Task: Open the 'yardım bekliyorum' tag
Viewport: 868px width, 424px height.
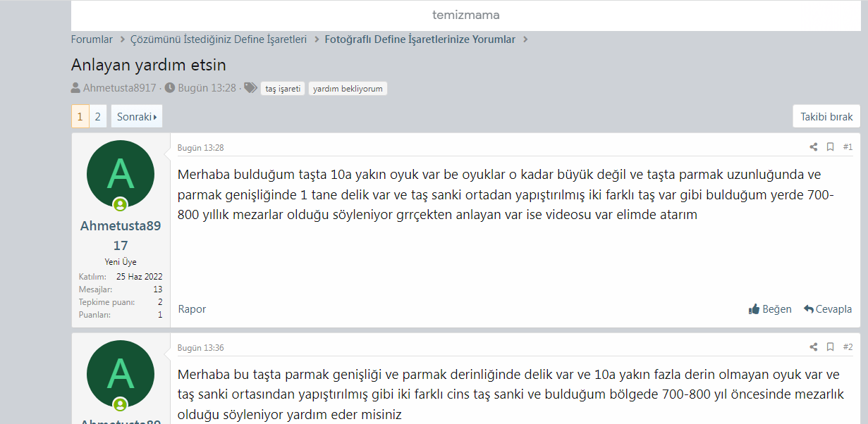Action: tap(348, 88)
